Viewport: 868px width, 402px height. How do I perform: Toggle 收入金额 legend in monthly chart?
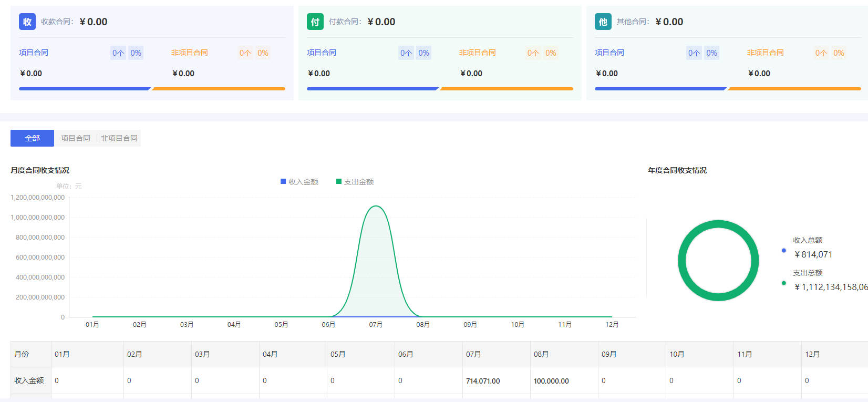pos(299,182)
